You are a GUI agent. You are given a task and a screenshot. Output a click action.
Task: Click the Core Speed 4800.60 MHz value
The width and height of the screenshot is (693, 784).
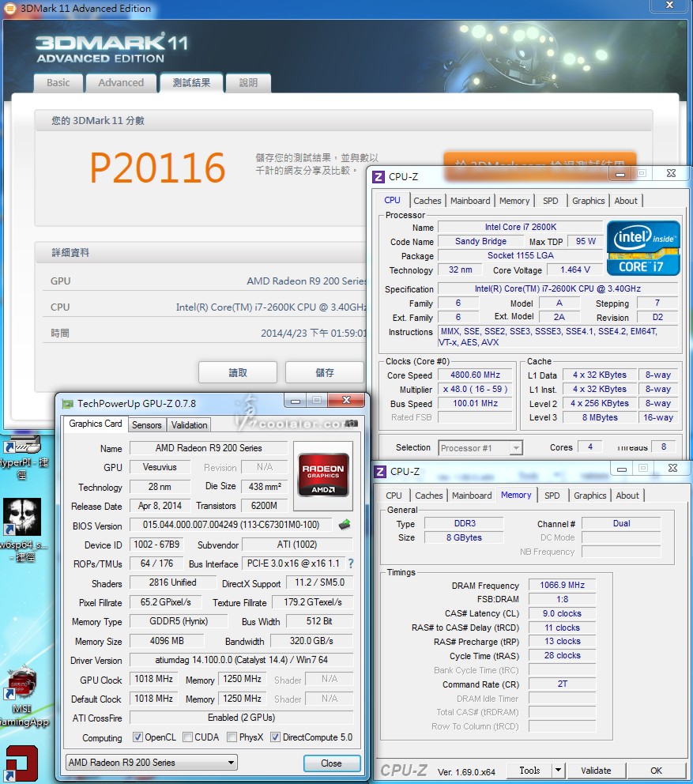pos(475,375)
